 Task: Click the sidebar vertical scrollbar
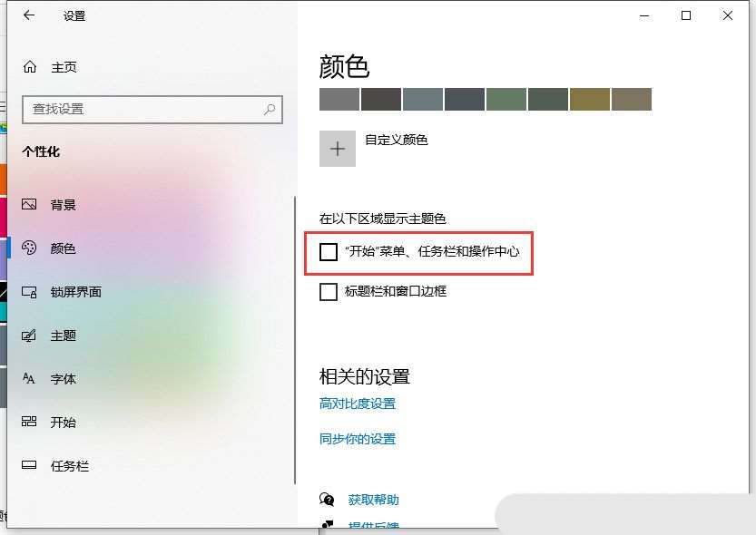tap(295, 340)
